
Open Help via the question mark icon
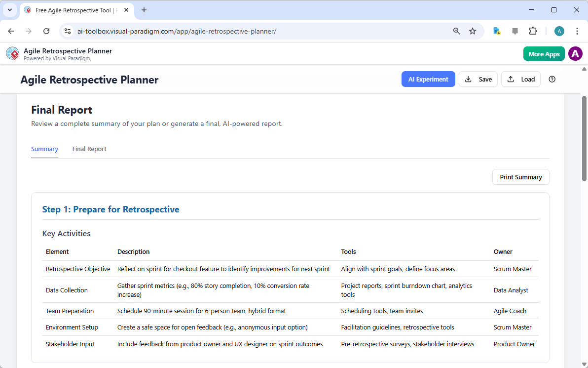click(x=552, y=79)
